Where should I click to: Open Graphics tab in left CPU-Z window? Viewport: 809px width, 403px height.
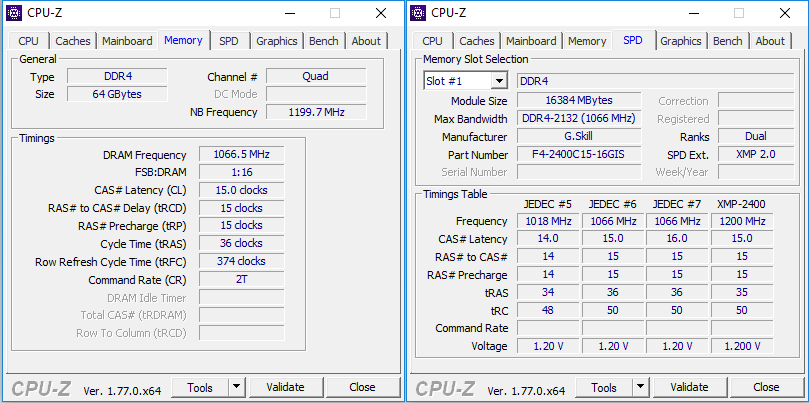tap(277, 41)
